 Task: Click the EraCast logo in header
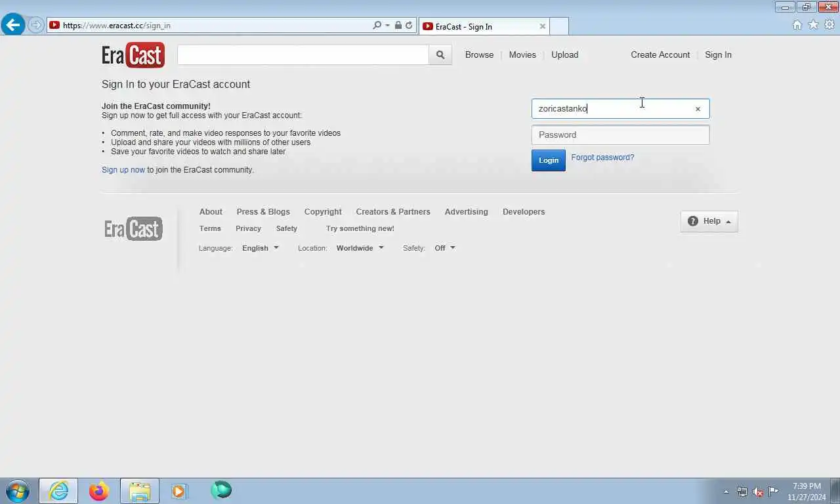pos(133,55)
